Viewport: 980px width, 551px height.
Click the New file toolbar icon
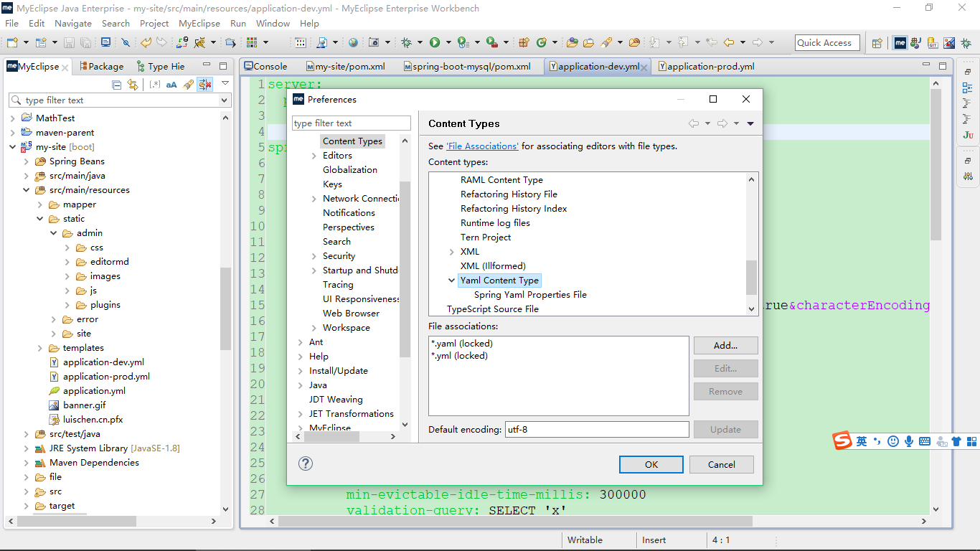coord(12,42)
